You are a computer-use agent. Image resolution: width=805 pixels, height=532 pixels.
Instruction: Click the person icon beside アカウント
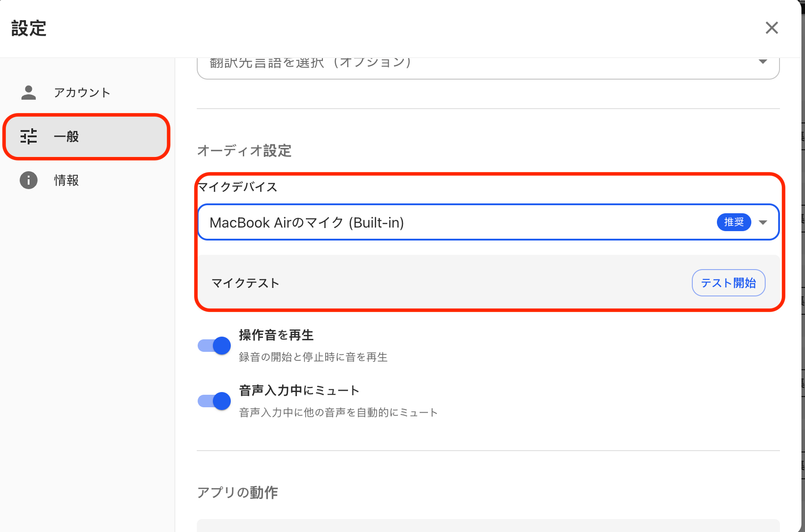coord(29,93)
